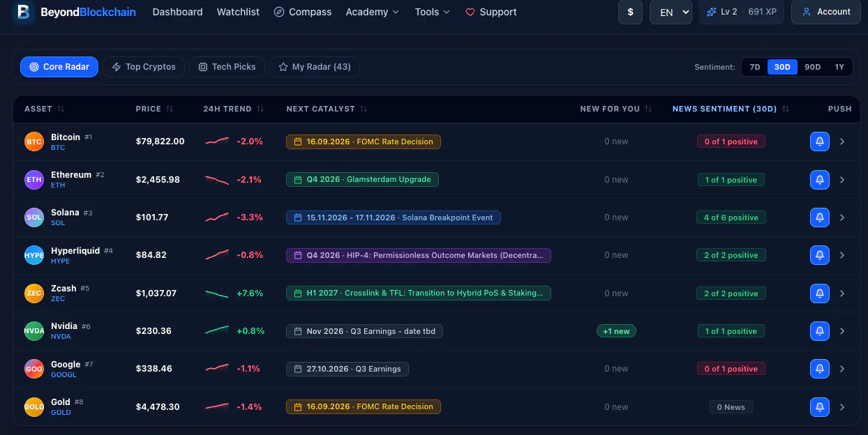Expand the Hyperliquid row chevron
The image size is (868, 435).
tap(842, 255)
